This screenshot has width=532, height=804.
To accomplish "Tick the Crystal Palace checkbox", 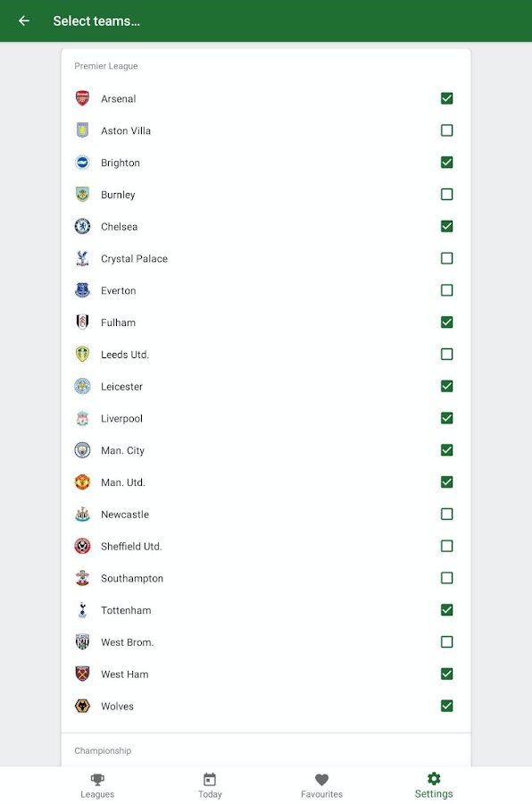I will 446,258.
